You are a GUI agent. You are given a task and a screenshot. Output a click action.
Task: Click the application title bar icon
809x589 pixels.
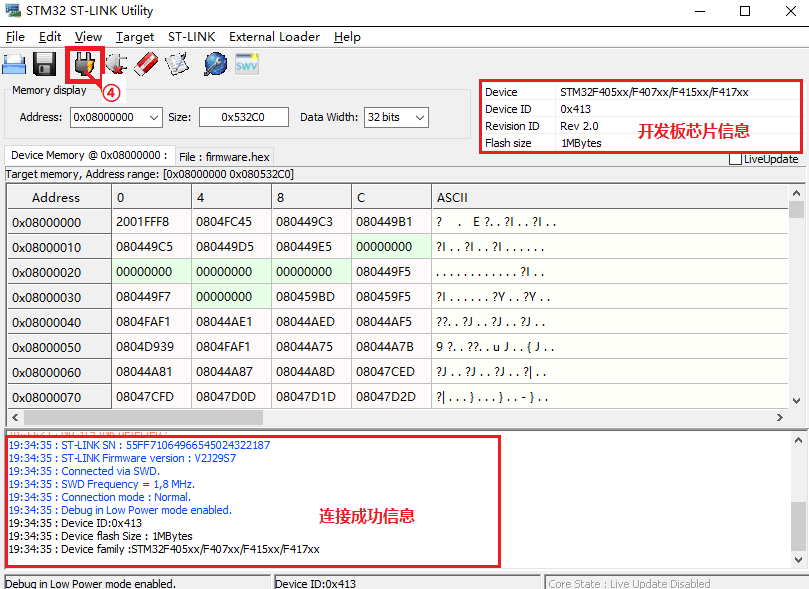(x=13, y=10)
